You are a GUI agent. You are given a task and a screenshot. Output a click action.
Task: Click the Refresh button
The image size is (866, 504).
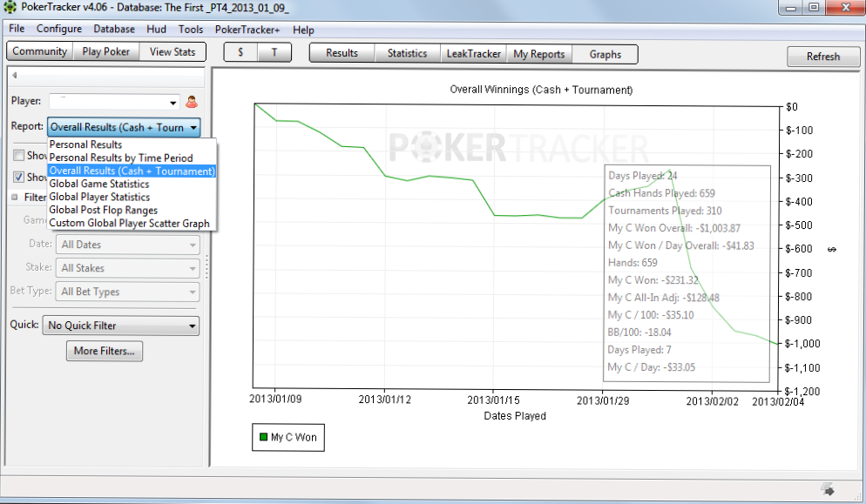[x=823, y=57]
